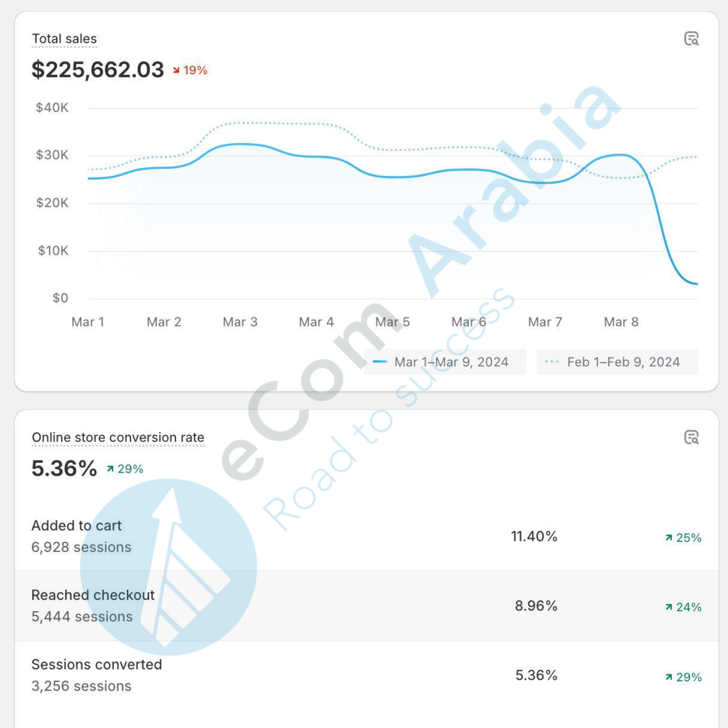Click the solid line legend marker
Image resolution: width=728 pixels, height=728 pixels.
point(380,362)
